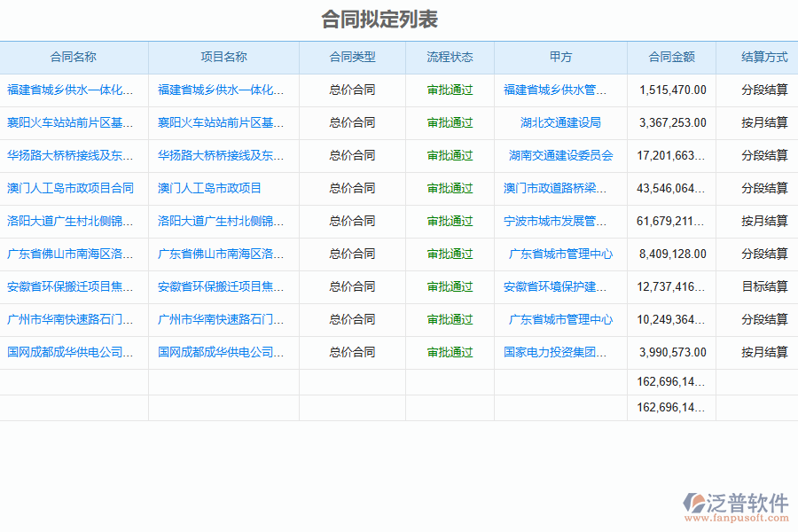Screen dimensions: 798x532
Task: Click 湖北交通建设局 in the 甲方 column
Action: 560,122
